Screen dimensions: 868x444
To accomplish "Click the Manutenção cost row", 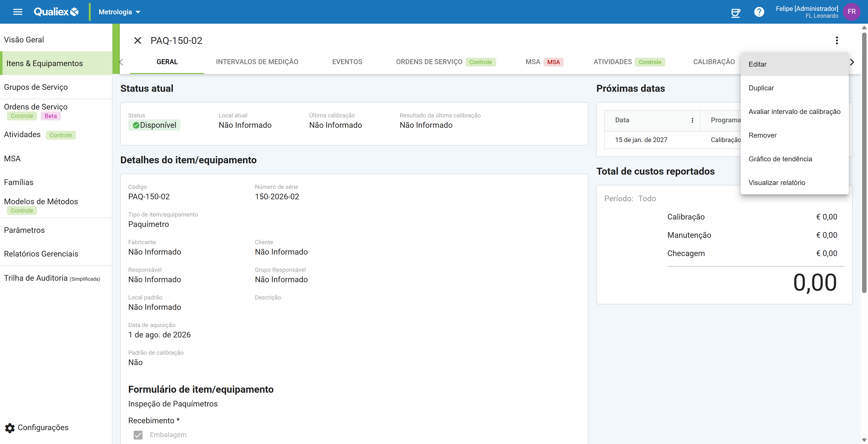I will pos(752,235).
